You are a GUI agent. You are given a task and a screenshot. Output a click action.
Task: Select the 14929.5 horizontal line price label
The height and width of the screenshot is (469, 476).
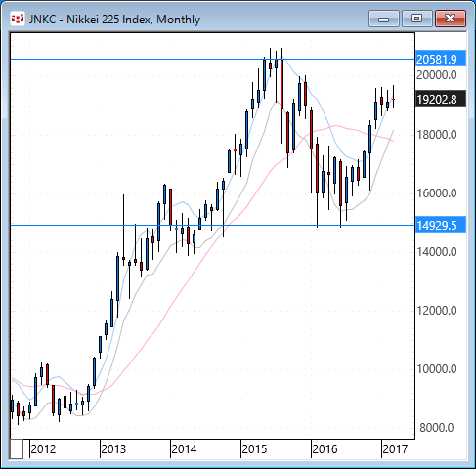(441, 225)
